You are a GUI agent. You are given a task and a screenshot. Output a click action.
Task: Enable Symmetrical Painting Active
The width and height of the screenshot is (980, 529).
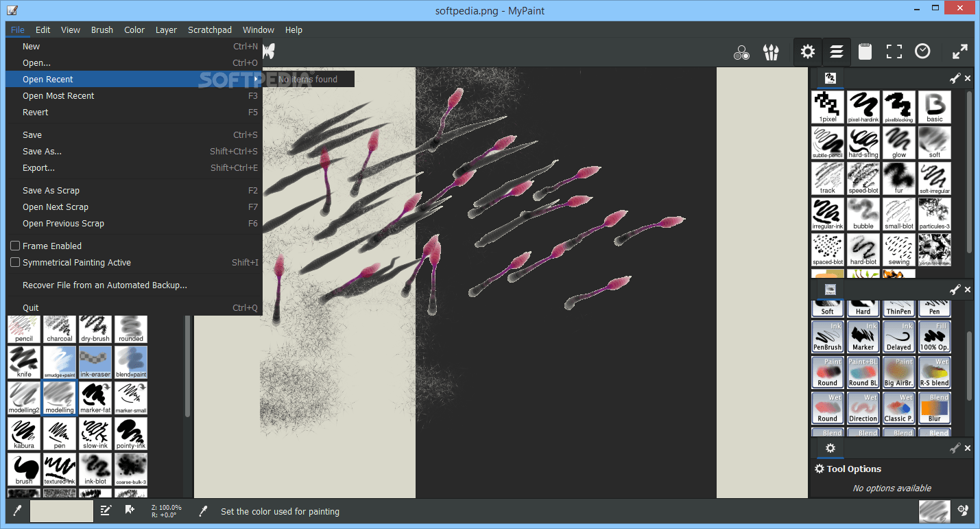point(14,261)
